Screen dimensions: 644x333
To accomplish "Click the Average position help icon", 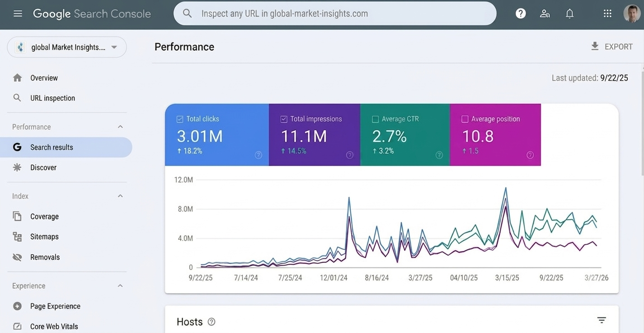I will click(530, 155).
